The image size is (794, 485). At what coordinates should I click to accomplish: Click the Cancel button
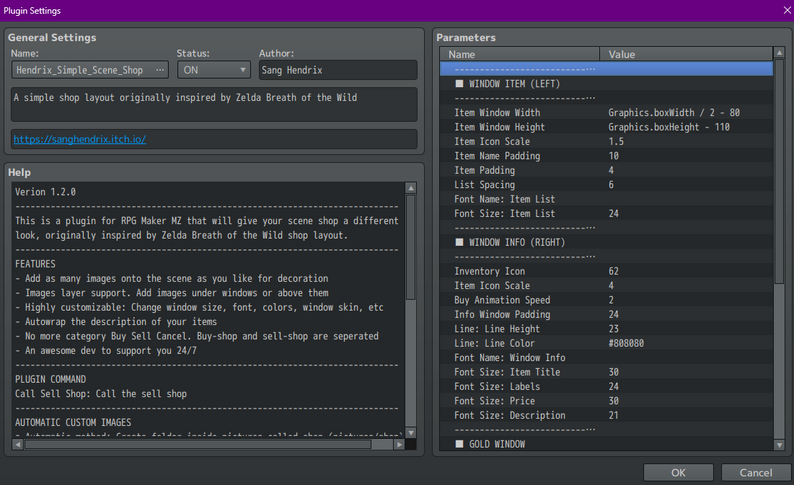756,472
